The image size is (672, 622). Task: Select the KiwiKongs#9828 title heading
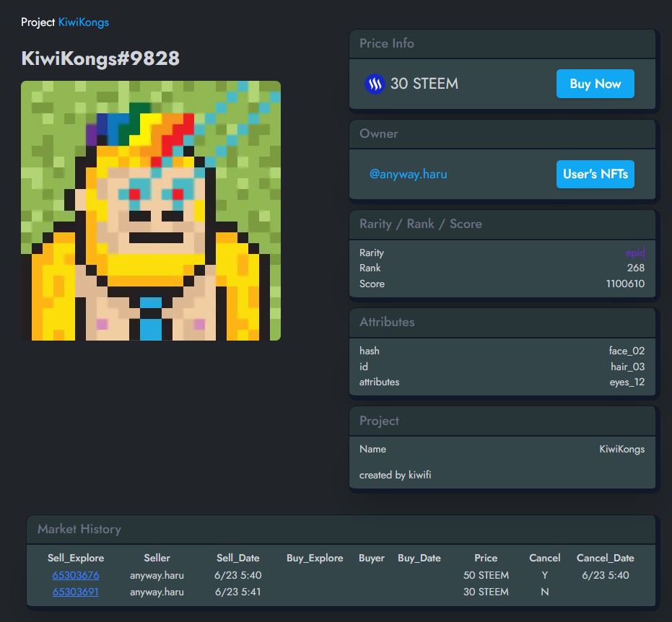pyautogui.click(x=100, y=58)
